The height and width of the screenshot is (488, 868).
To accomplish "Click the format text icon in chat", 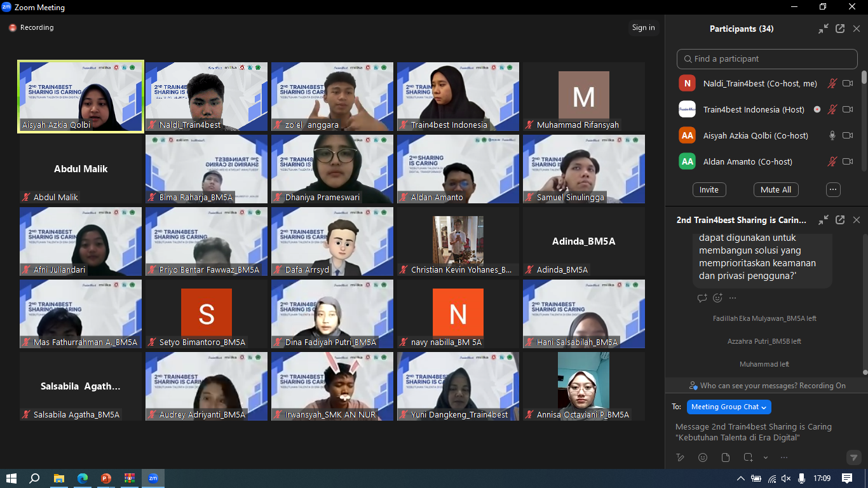I will [x=680, y=457].
